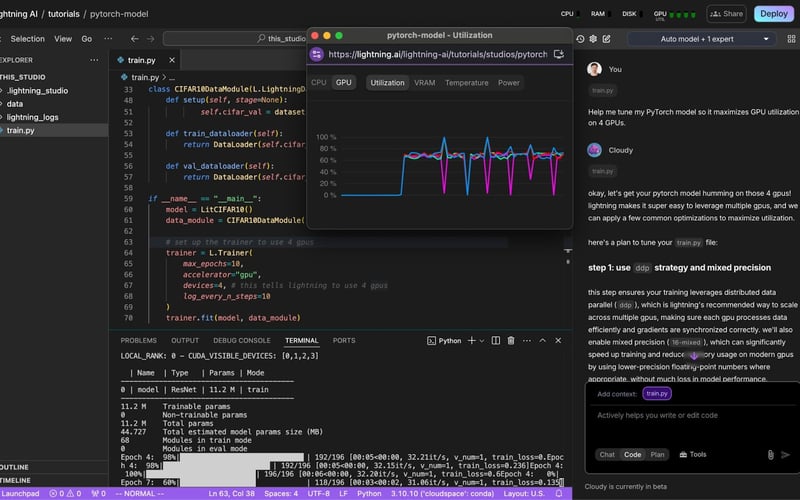The image size is (800, 500).
Task: Jump to latest message down arrow
Action: [x=694, y=356]
